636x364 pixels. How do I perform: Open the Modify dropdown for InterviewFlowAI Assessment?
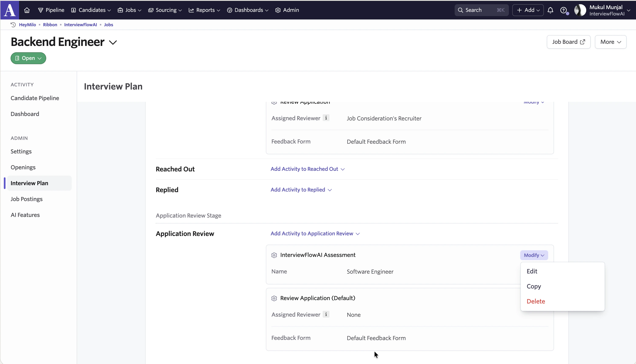pos(534,255)
